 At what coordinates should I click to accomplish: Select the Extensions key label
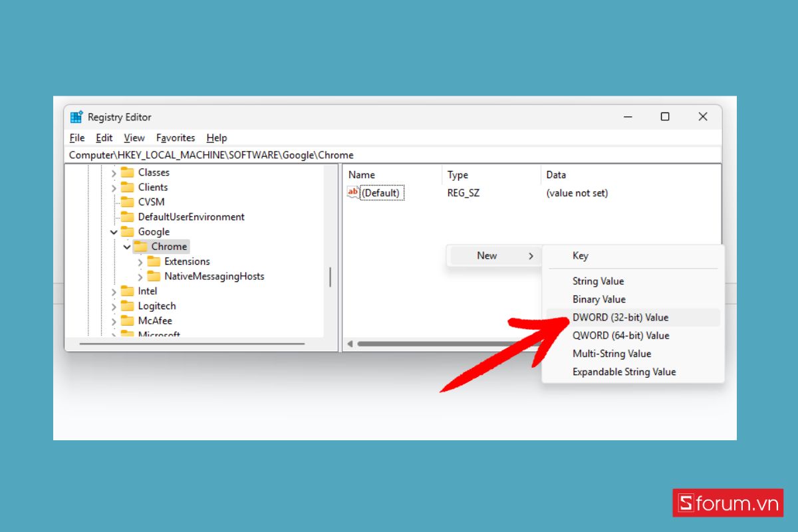point(187,261)
